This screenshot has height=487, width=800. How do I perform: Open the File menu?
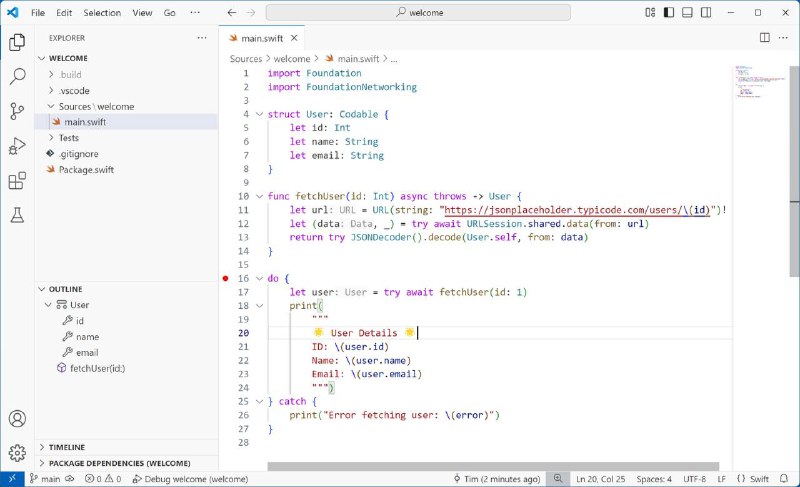pos(38,13)
